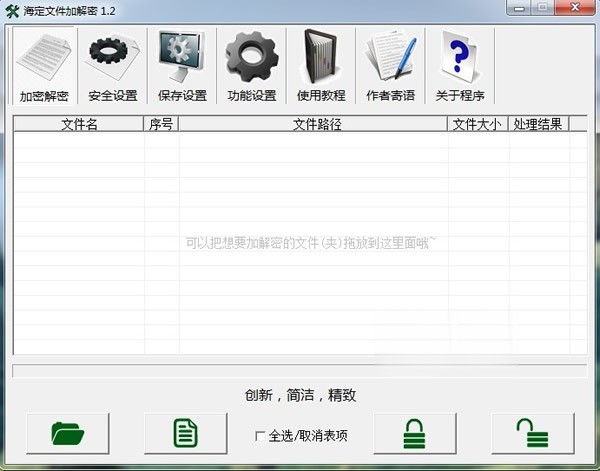Screen dimensions: 600x471
Task: Click the empty file list drop area
Action: coord(300,280)
